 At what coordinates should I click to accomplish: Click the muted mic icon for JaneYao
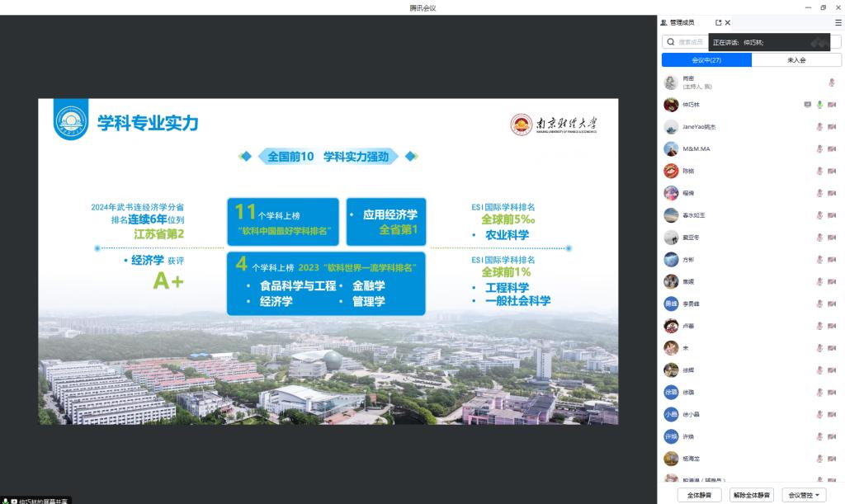[x=819, y=127]
